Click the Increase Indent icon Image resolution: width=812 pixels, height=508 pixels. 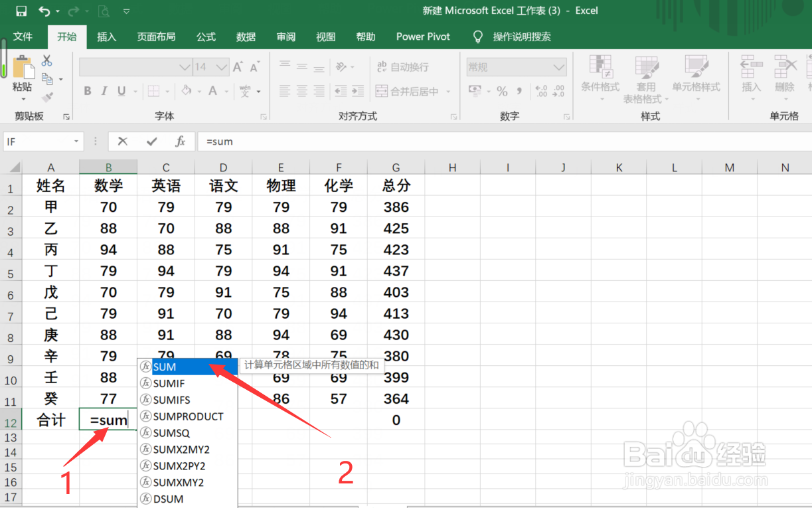click(x=358, y=91)
